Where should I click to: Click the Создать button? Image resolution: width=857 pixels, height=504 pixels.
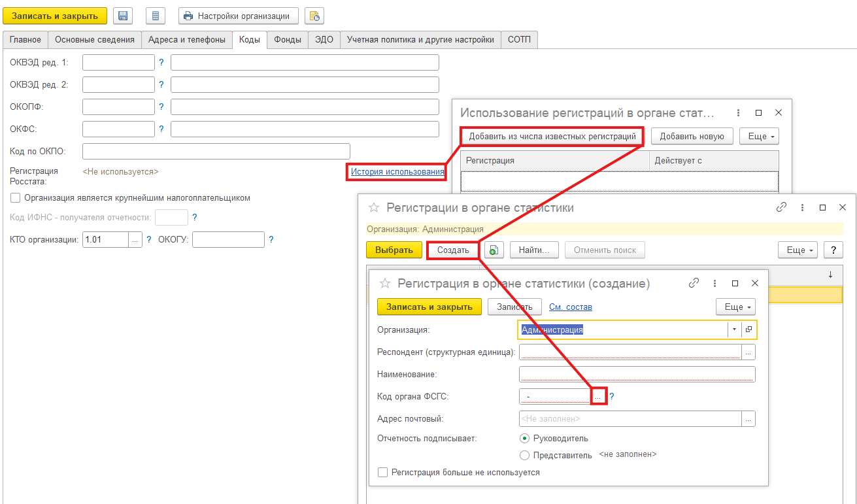[453, 250]
